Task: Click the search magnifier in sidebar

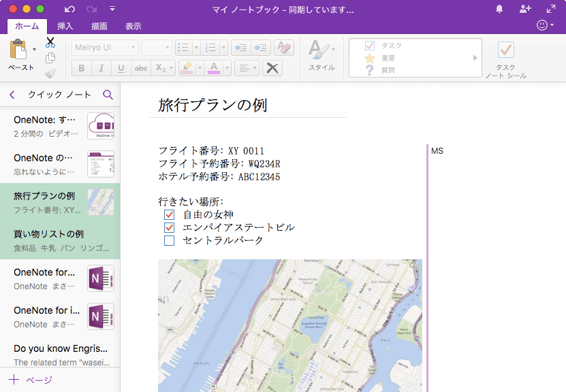Action: tap(108, 95)
